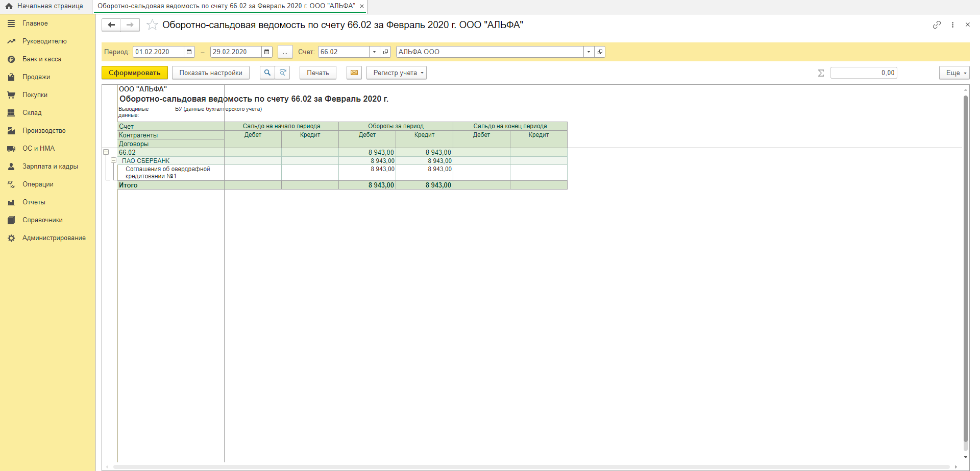Switch to Начальная страница tab
The width and height of the screenshot is (980, 471).
[45, 6]
